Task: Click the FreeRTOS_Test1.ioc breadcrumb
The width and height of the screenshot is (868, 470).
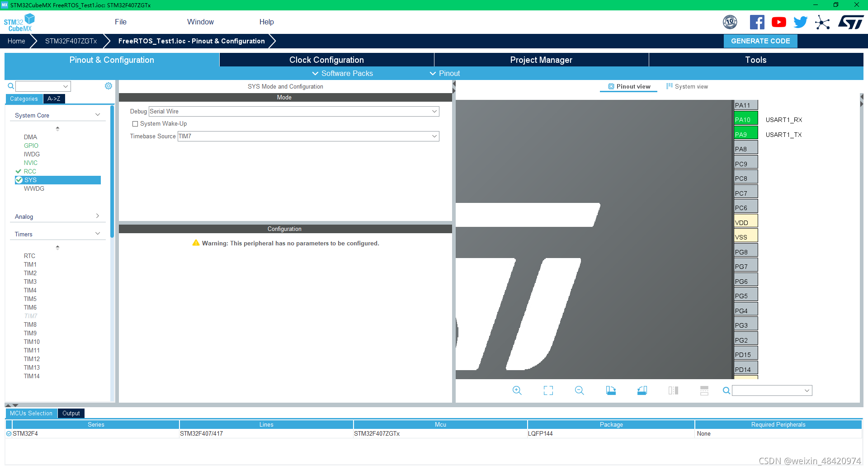Action: (x=191, y=41)
